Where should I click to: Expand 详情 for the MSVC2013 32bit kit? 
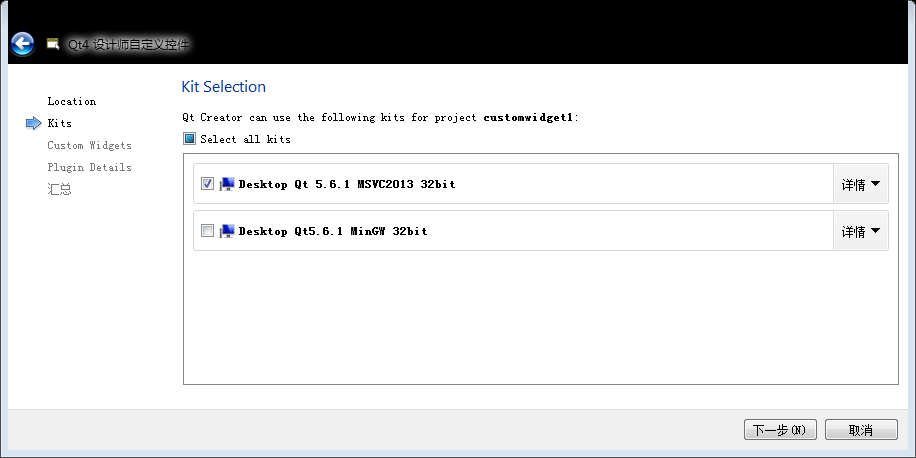click(x=861, y=184)
